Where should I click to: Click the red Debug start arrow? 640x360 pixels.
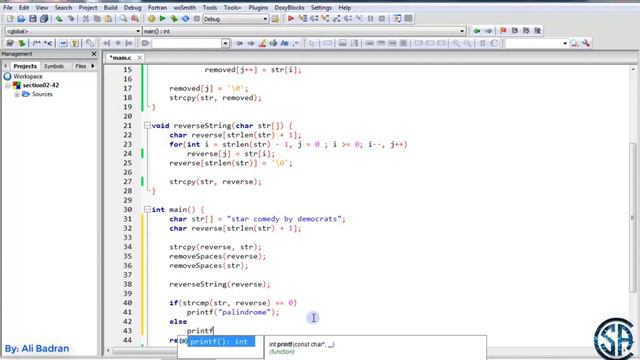291,19
